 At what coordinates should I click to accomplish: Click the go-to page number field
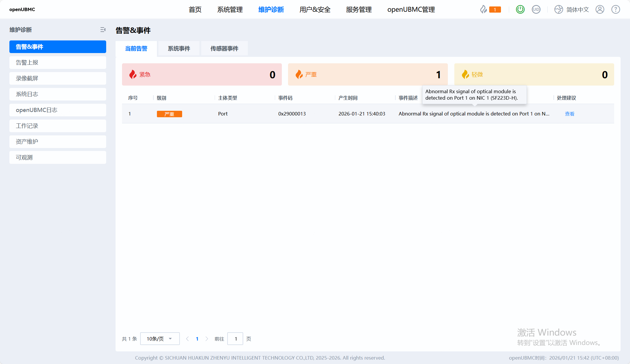(235, 339)
